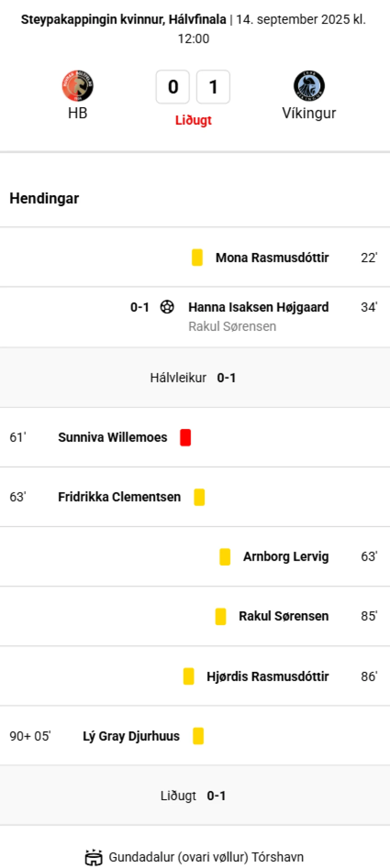Image resolution: width=390 pixels, height=868 pixels.
Task: Open assist provider Rakul Sørensen under goal
Action: (232, 327)
